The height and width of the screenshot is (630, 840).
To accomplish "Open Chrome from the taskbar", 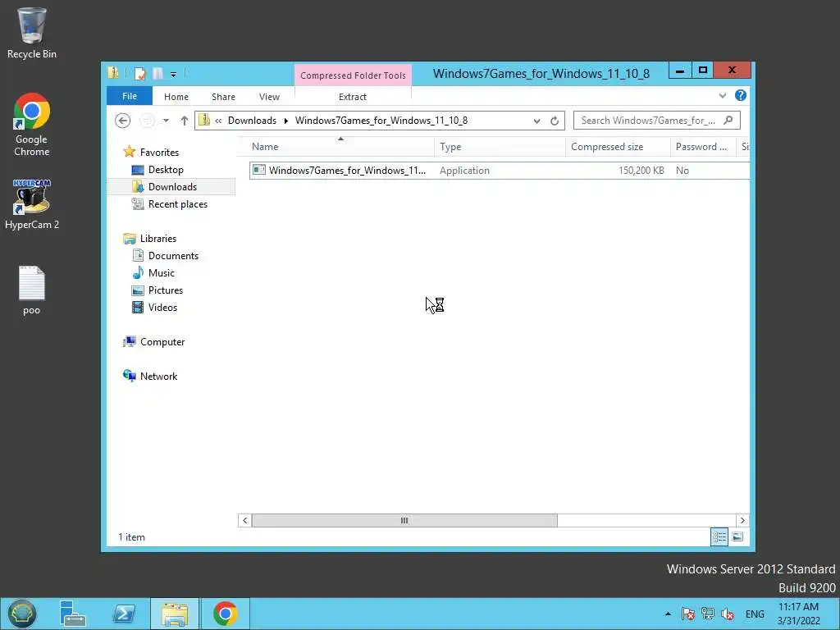I will pos(226,614).
